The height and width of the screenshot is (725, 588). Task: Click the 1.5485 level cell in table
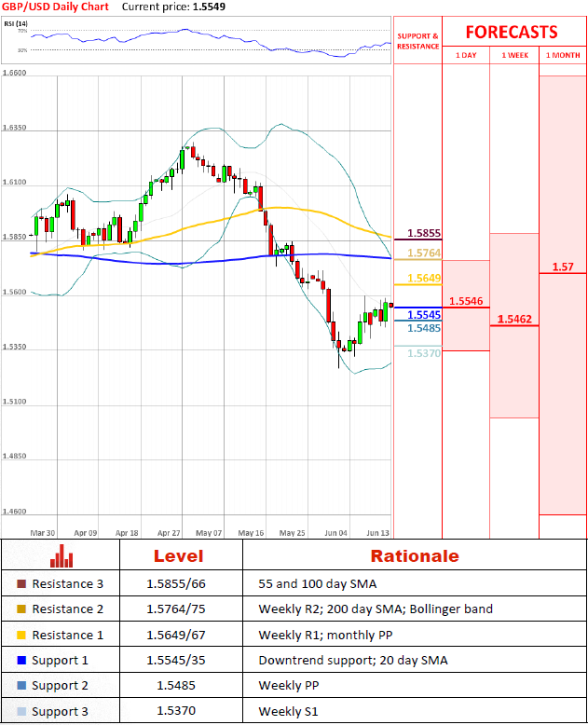(176, 685)
